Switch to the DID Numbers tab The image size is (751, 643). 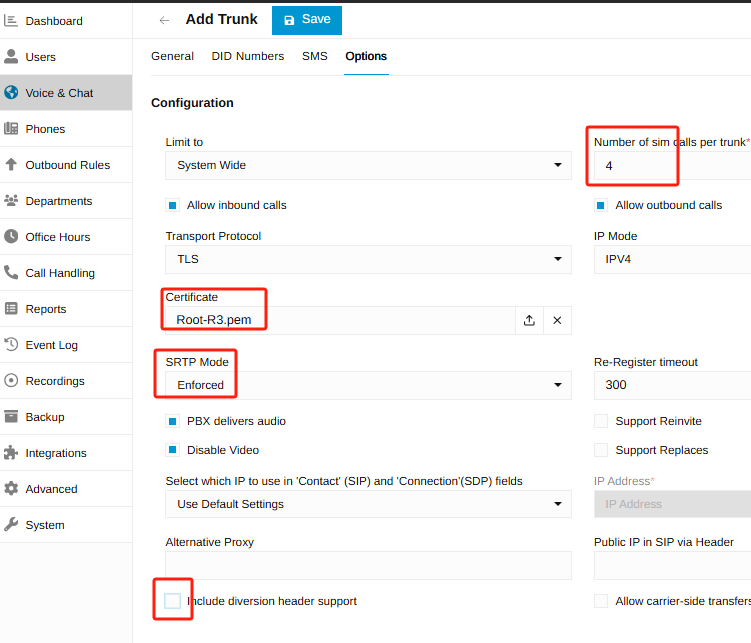click(x=248, y=56)
